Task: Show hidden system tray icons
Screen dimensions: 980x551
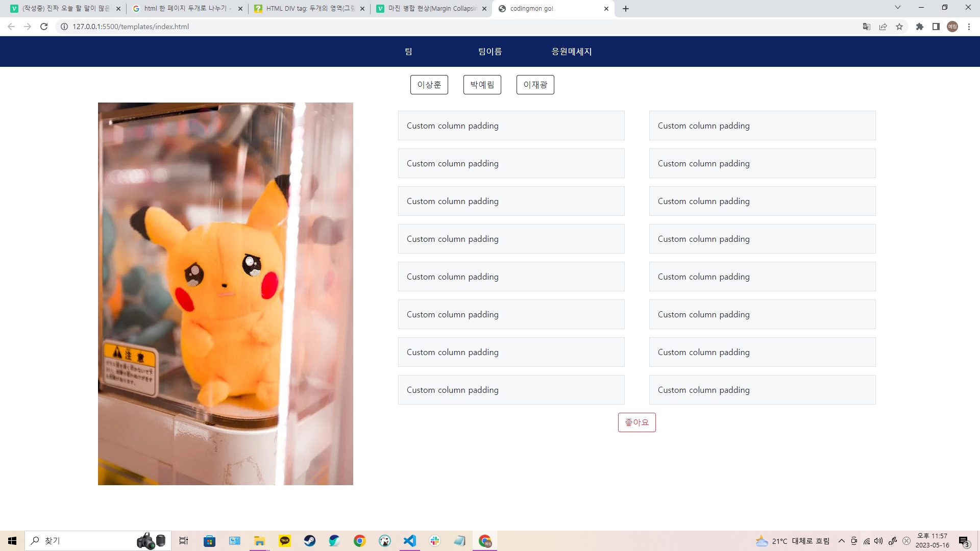Action: pyautogui.click(x=841, y=541)
